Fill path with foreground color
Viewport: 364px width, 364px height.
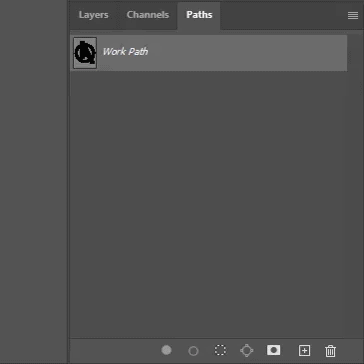point(166,350)
